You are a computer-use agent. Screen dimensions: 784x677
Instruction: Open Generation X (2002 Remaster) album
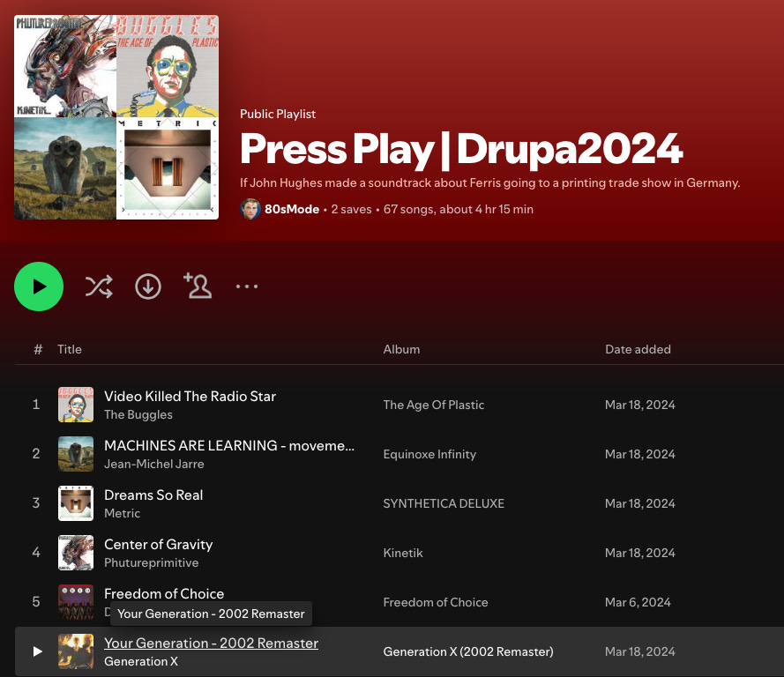(468, 652)
